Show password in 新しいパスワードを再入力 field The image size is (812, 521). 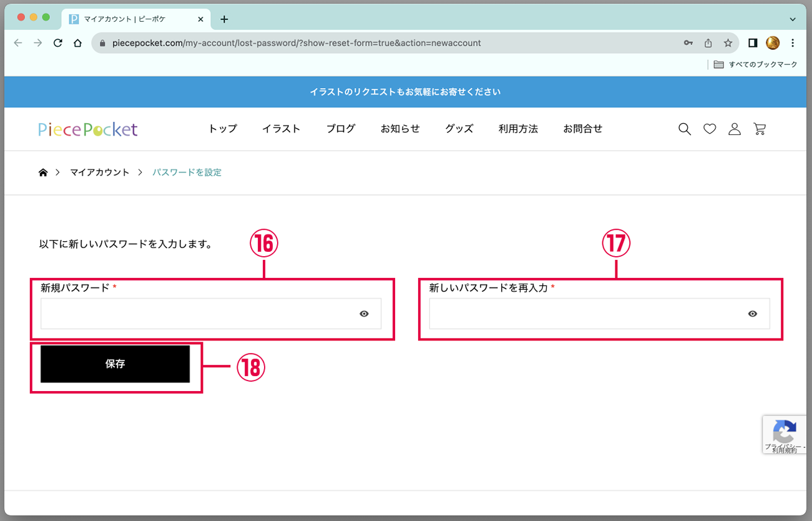coord(753,314)
